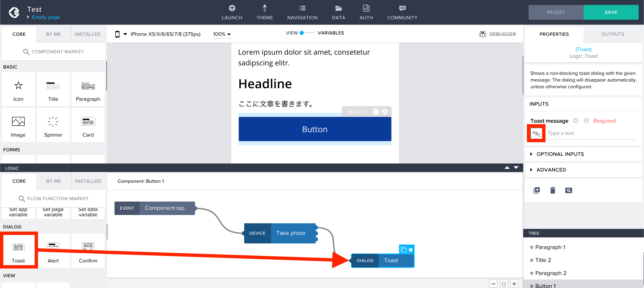Click the duplicate node icon in properties

coord(537,190)
